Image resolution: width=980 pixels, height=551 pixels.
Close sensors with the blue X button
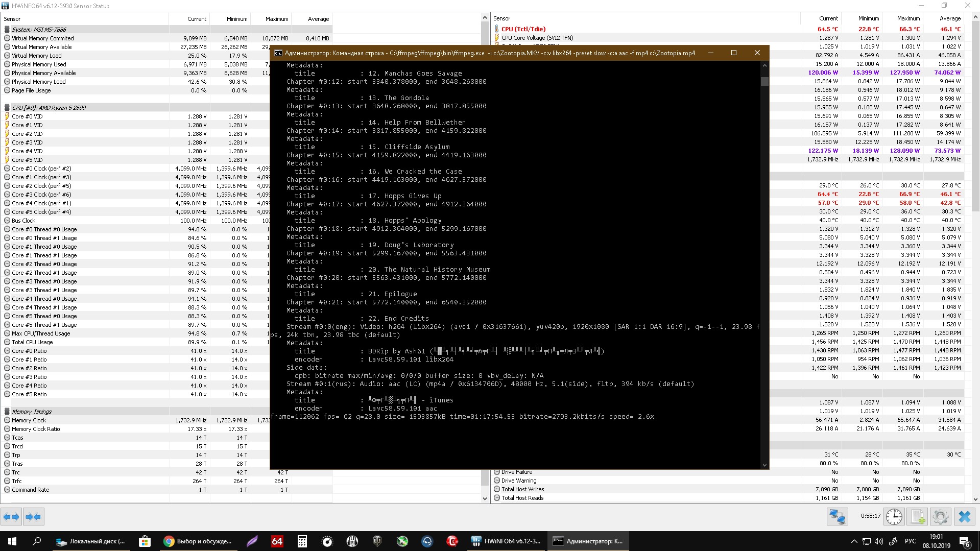[x=964, y=517]
